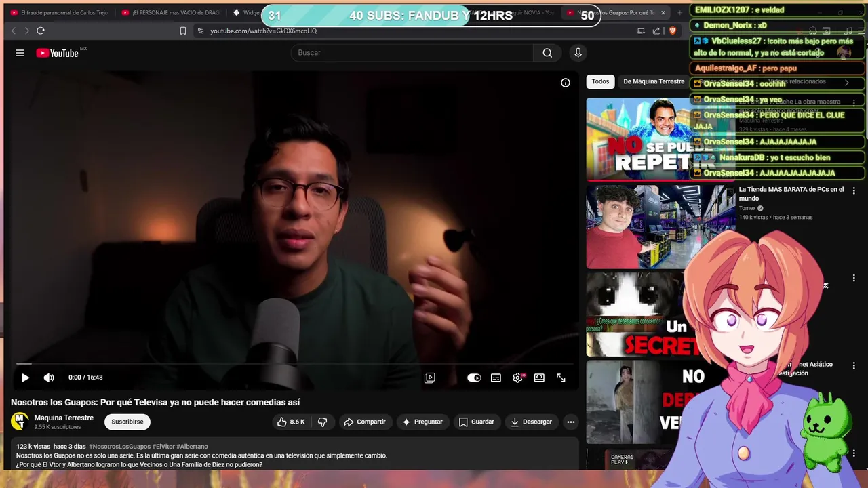The height and width of the screenshot is (488, 868).
Task: Open Tomex channel link
Action: point(747,208)
